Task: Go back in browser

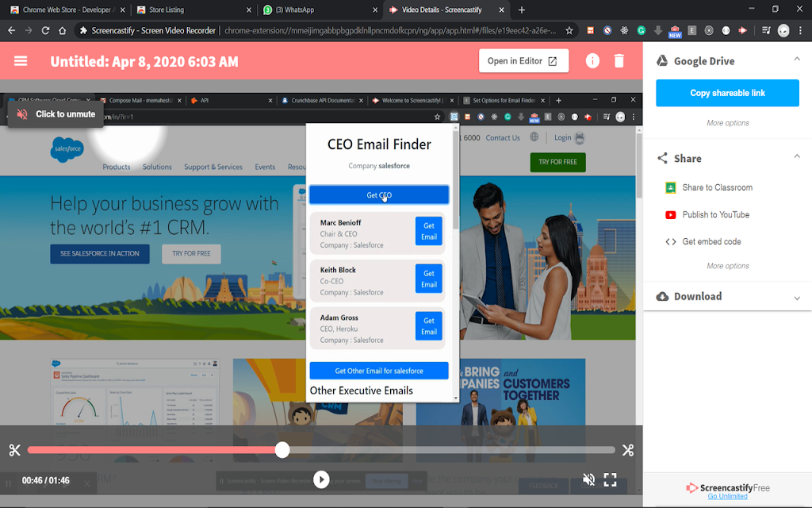Action: (x=11, y=31)
